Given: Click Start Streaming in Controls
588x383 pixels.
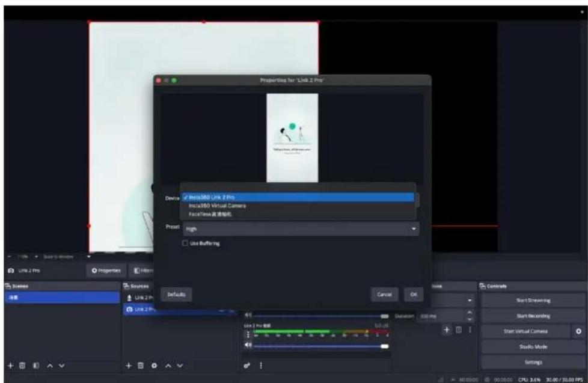Looking at the screenshot, I should pos(533,301).
